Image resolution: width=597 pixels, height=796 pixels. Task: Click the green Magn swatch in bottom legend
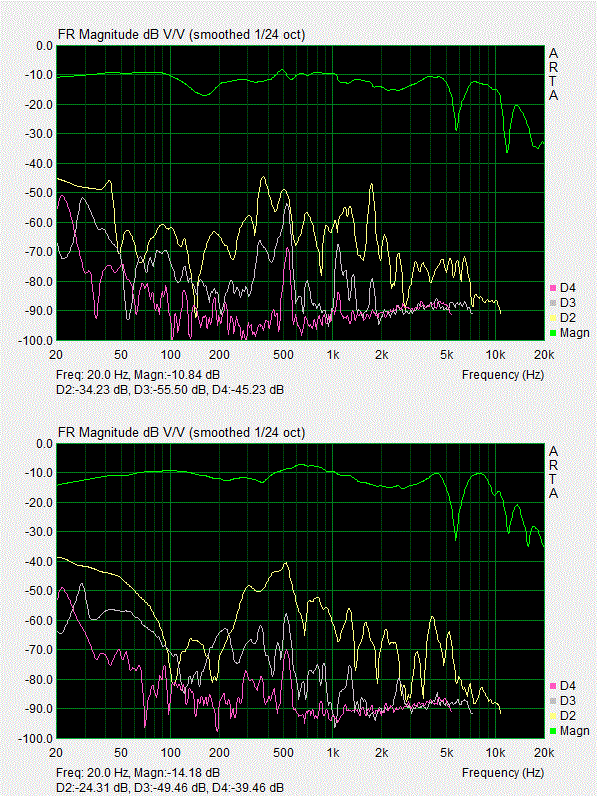coord(553,731)
